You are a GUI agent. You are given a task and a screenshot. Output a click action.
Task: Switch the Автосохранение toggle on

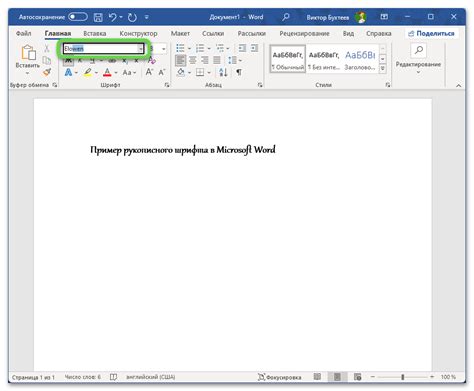(78, 17)
